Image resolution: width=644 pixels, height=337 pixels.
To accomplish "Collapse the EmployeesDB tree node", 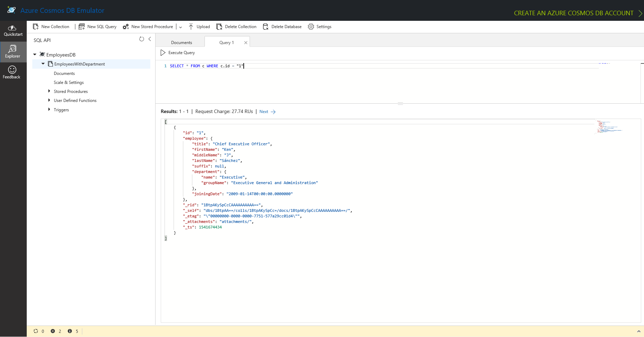I will coord(35,54).
